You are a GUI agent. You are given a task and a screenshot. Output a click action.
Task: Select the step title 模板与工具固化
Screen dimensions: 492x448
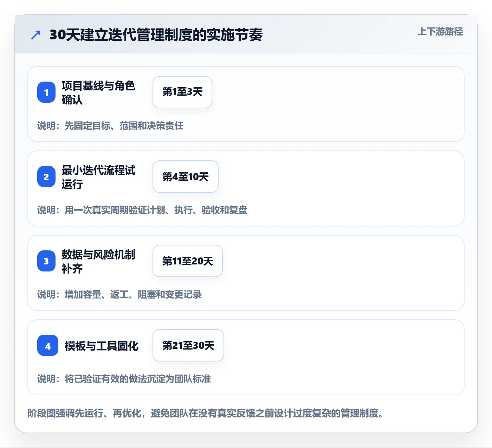(102, 346)
